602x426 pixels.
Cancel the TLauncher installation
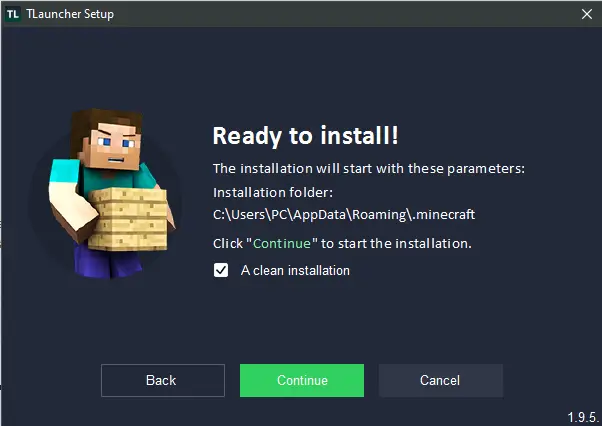441,380
